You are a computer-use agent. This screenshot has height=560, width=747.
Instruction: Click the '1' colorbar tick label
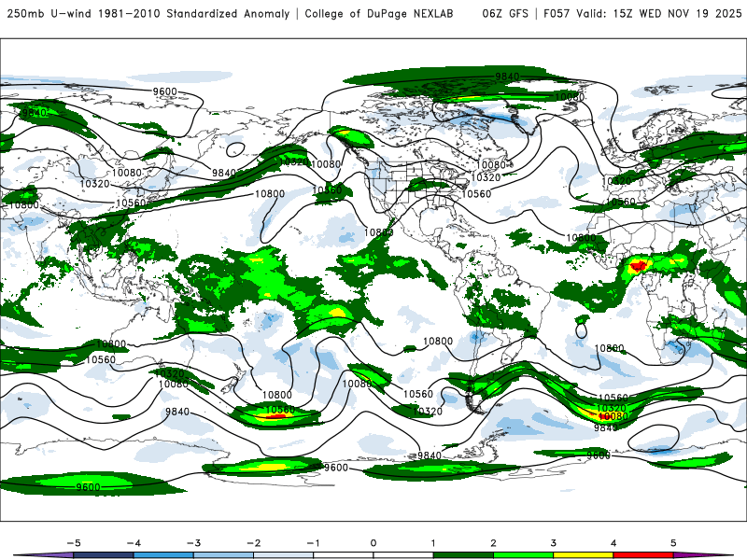(x=433, y=543)
